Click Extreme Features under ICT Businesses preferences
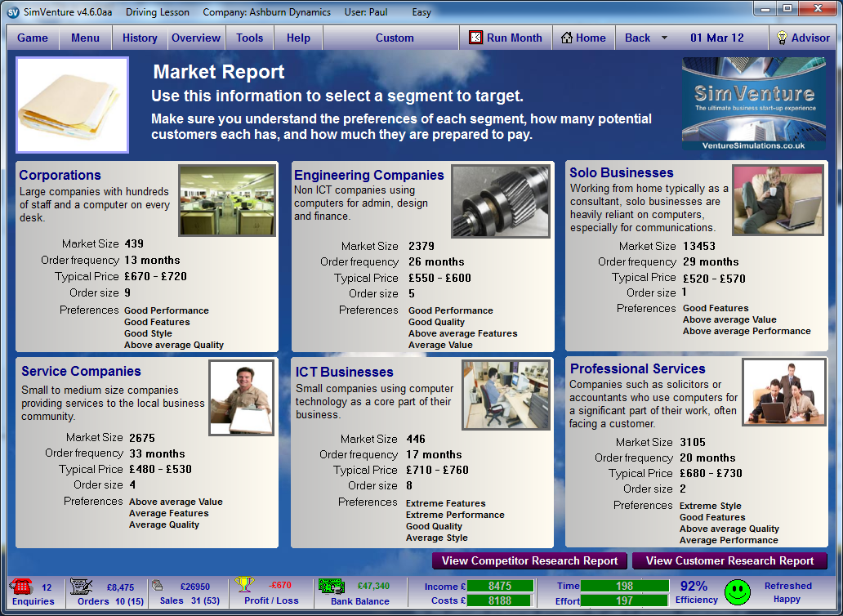843x616 pixels. [x=446, y=503]
